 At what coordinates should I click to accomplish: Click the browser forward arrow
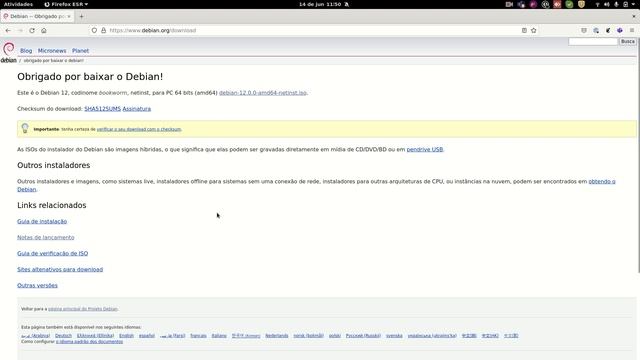[20, 31]
